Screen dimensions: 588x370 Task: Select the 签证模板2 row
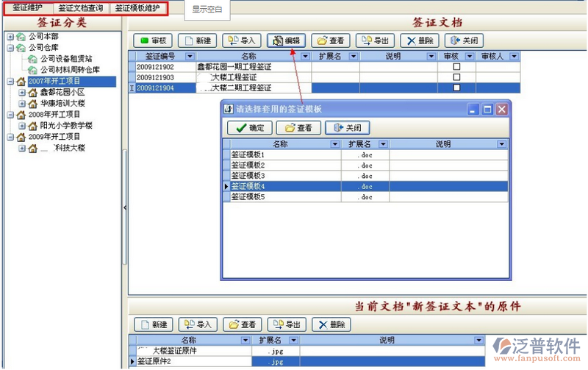(365, 165)
